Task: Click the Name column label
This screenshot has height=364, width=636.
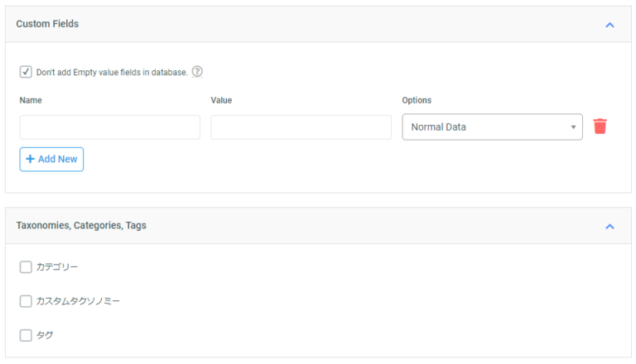Action: pos(31,100)
